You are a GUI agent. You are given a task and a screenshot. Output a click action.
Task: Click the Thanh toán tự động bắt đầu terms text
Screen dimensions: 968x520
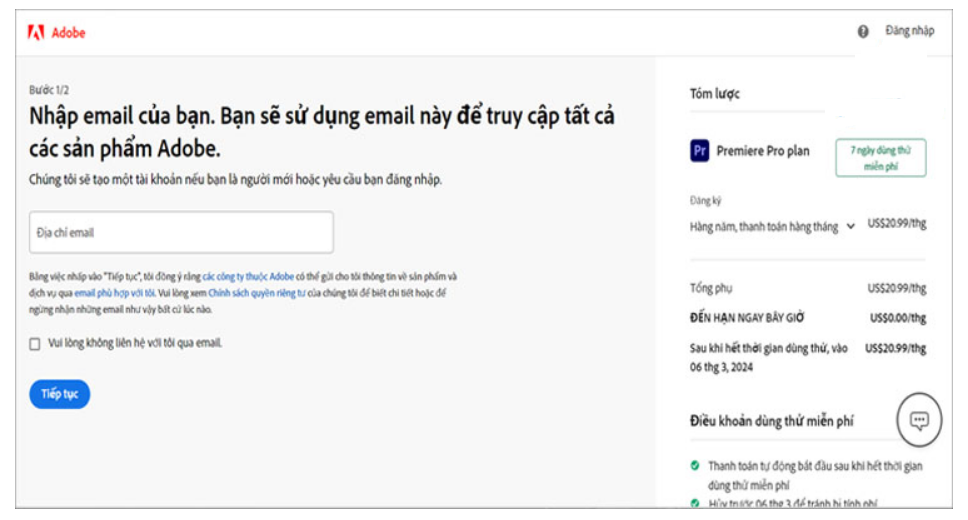(x=815, y=476)
